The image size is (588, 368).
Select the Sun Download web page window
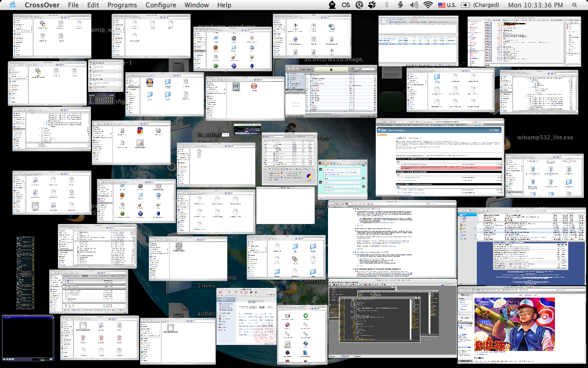[x=440, y=157]
